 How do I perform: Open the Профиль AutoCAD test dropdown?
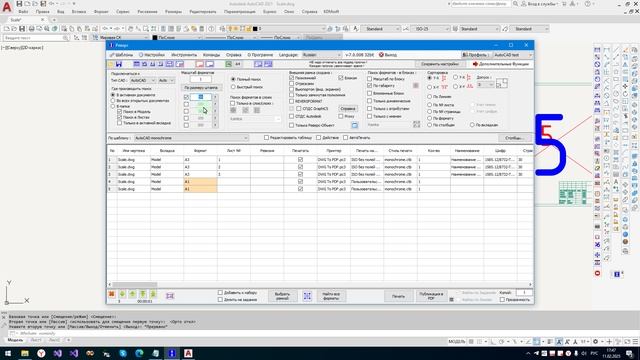pos(512,55)
